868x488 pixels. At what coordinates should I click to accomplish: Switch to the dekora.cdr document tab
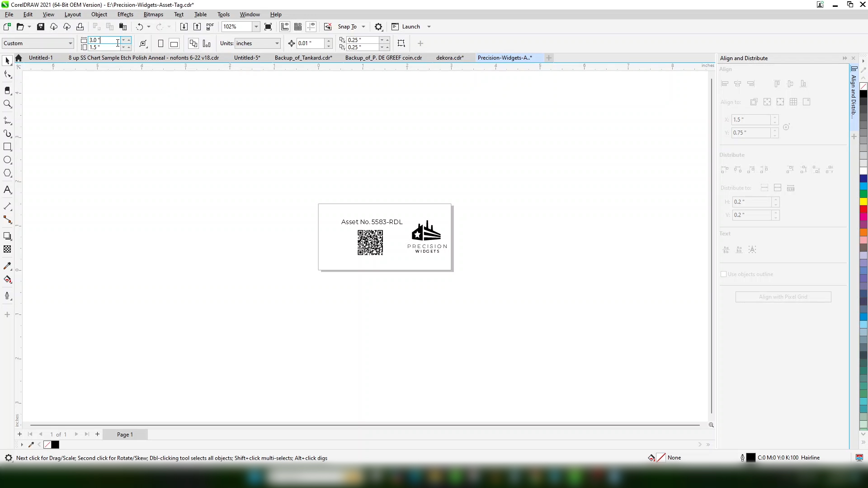click(x=450, y=57)
